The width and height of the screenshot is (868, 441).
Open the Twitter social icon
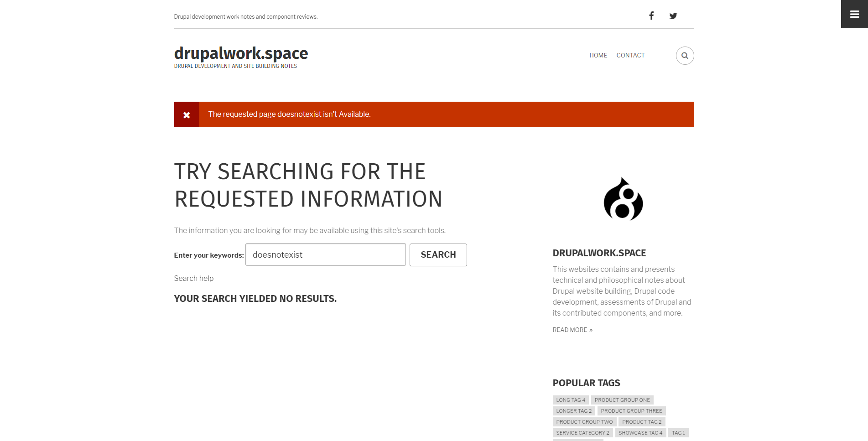tap(673, 16)
